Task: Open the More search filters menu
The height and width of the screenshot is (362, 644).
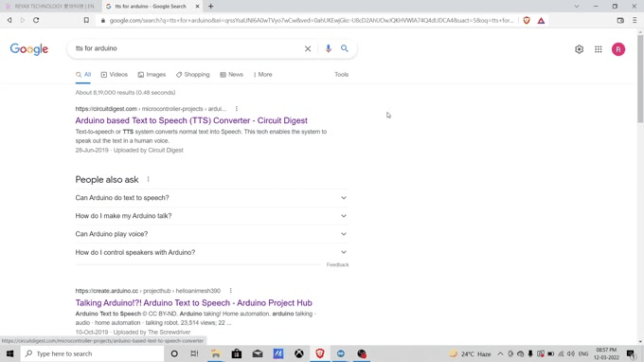Action: point(262,74)
